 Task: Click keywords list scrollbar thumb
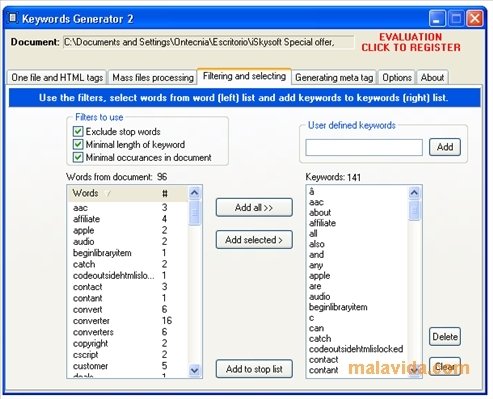click(x=414, y=210)
